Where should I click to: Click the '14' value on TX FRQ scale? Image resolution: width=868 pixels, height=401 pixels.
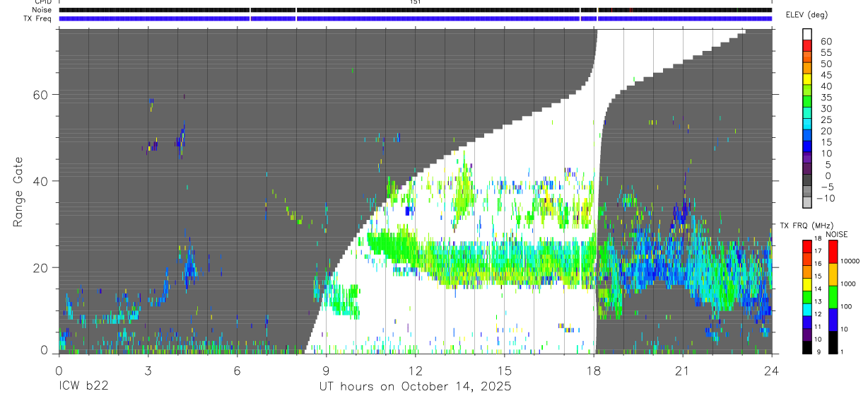[x=819, y=289]
